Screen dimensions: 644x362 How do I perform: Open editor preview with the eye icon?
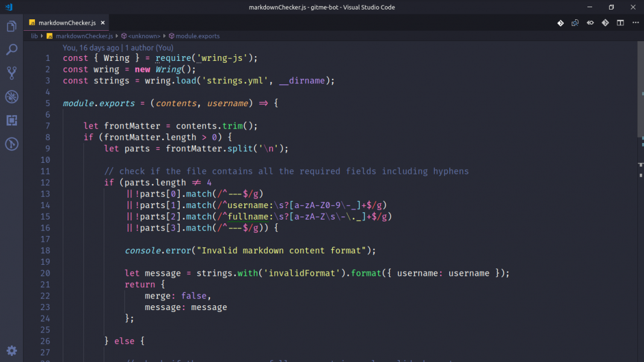click(x=590, y=22)
